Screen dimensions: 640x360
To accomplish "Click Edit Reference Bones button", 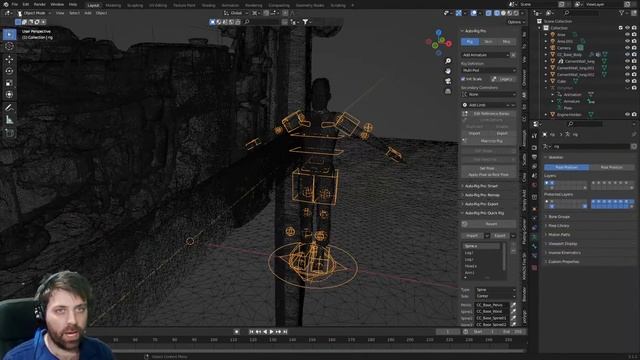I will coord(489,113).
